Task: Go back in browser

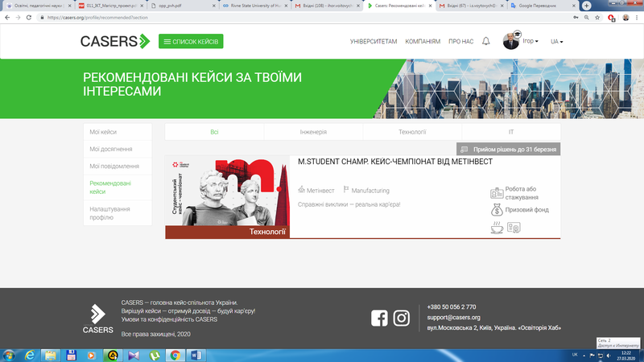Action: coord(7,18)
